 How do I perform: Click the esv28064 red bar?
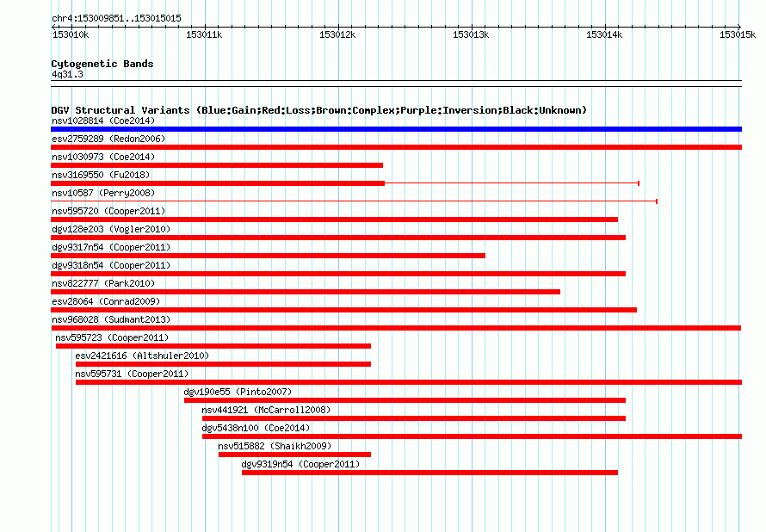343,310
